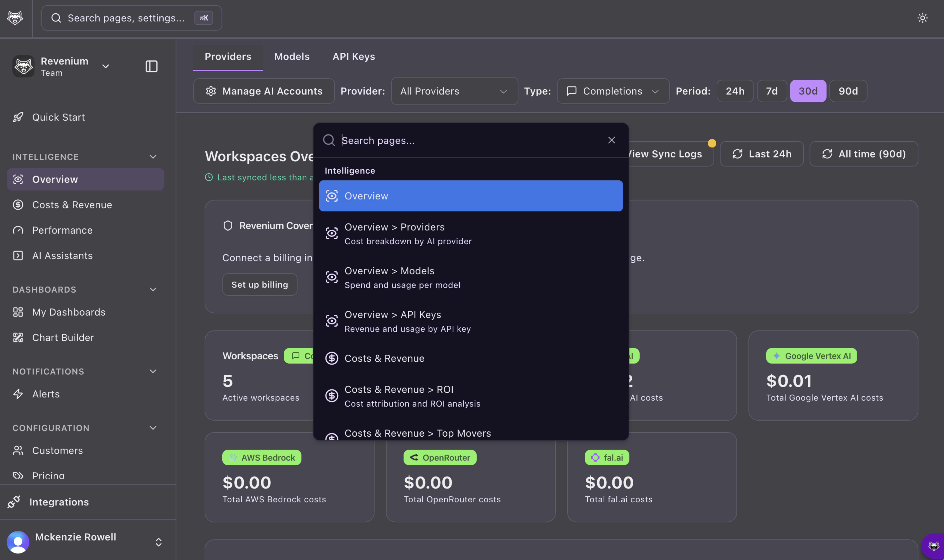Click the Set up billing button
The image size is (944, 560).
point(259,285)
